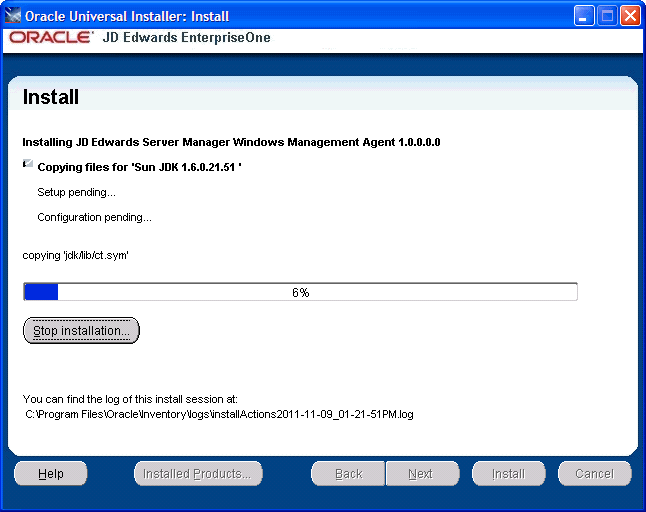646x512 pixels.
Task: Click the disabled maximize window button
Action: [607, 16]
